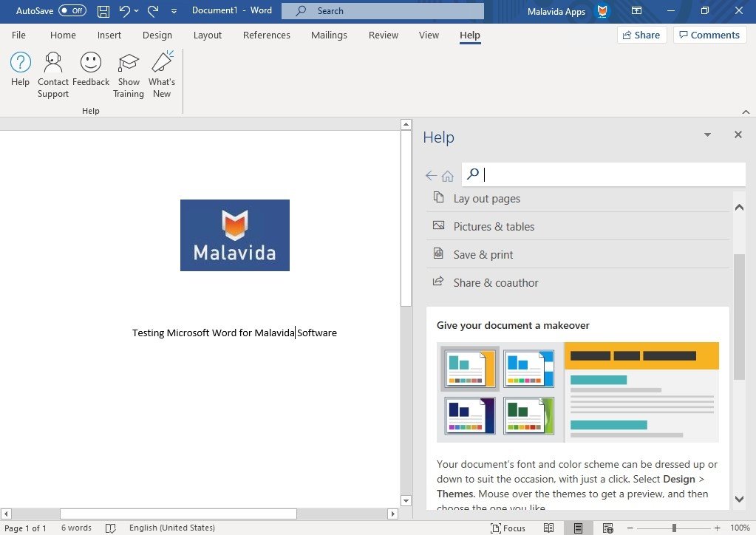Select the Help ribbon tab
756x535 pixels.
point(469,35)
